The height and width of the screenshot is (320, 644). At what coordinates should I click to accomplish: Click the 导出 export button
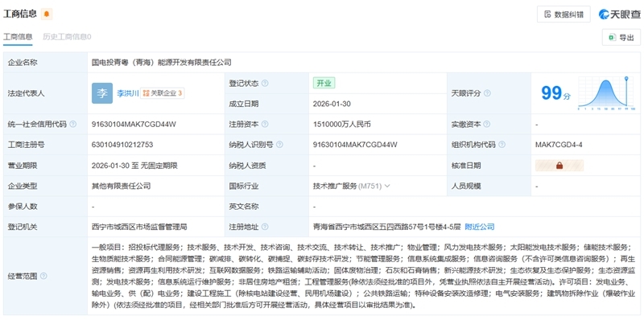pos(621,38)
